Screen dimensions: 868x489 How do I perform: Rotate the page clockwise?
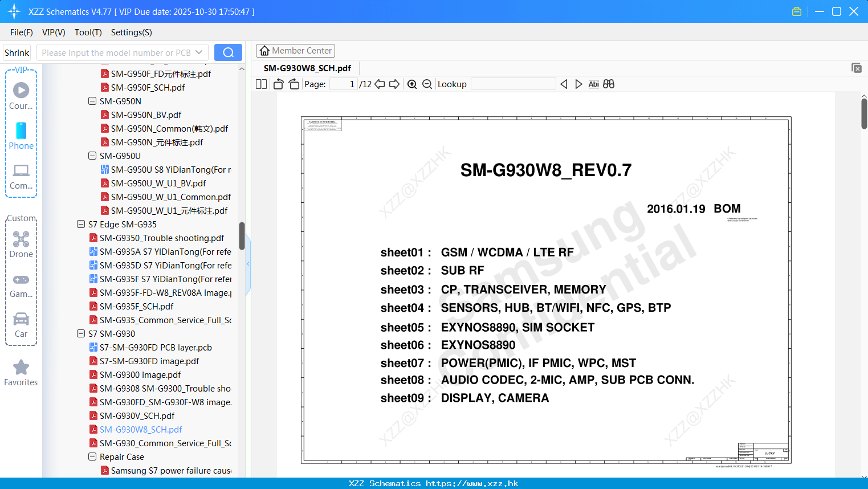point(294,84)
